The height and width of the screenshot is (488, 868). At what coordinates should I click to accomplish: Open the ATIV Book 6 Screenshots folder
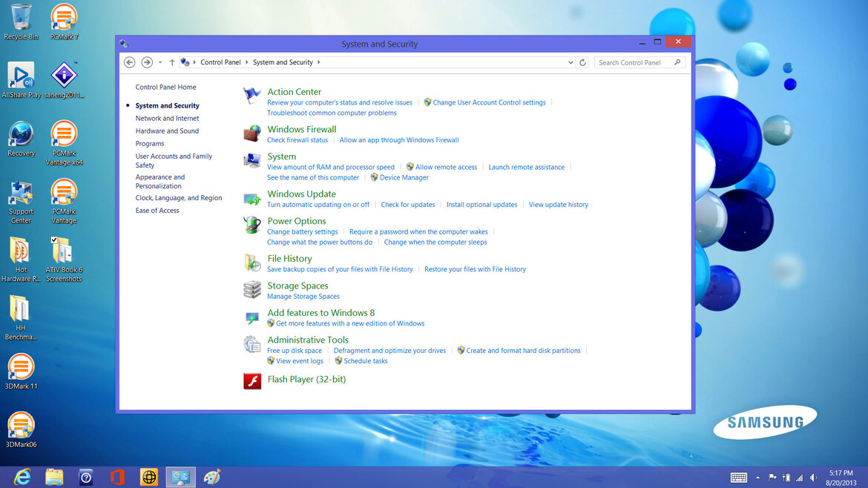pyautogui.click(x=65, y=260)
